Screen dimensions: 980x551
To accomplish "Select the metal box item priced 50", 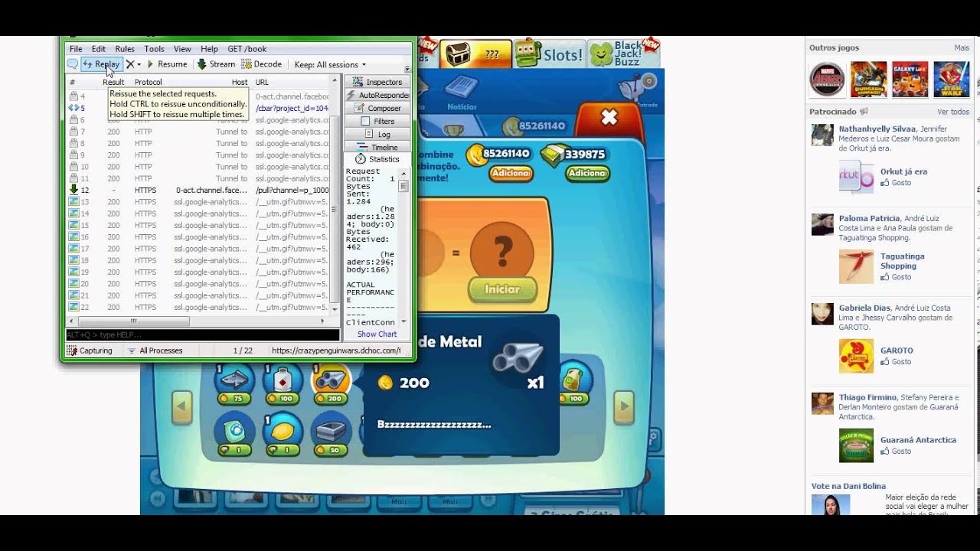I will pos(330,435).
